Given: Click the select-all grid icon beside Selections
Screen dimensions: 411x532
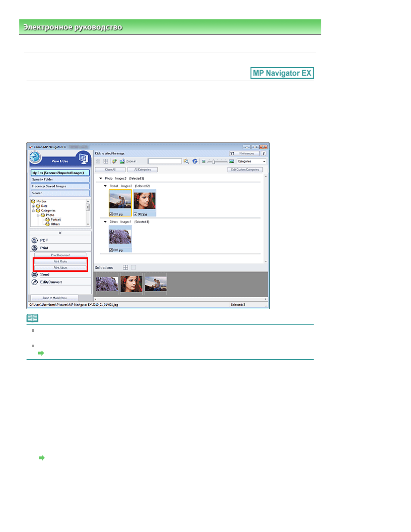Looking at the screenshot, I should 126,268.
